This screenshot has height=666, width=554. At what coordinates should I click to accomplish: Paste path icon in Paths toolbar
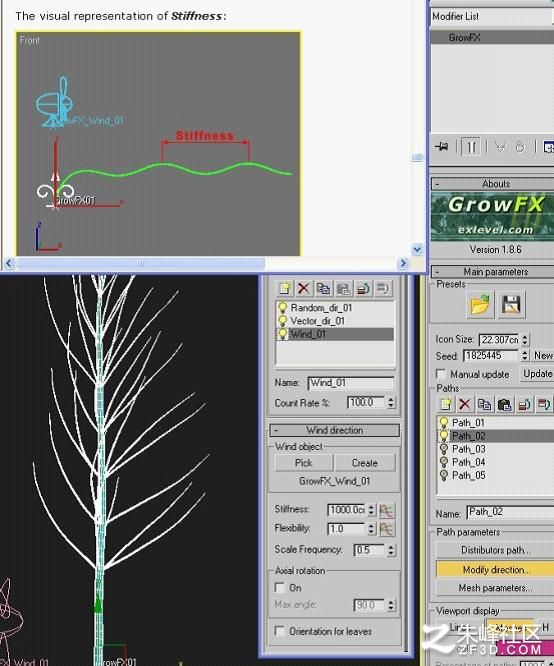click(504, 404)
